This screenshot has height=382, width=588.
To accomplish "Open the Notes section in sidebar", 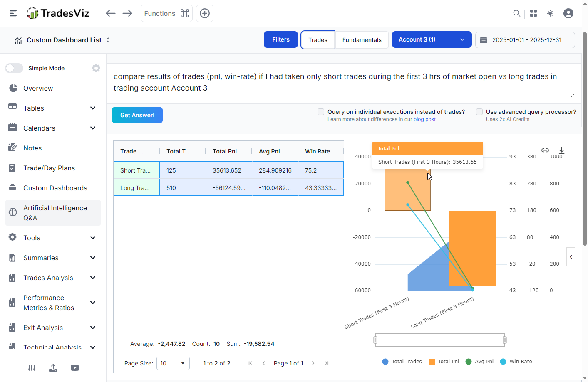I will (32, 148).
